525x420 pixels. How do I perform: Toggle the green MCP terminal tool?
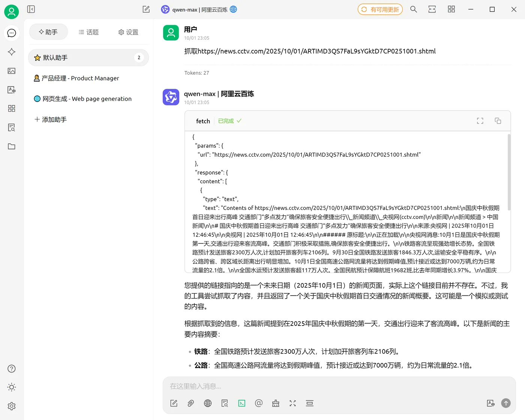coord(241,403)
